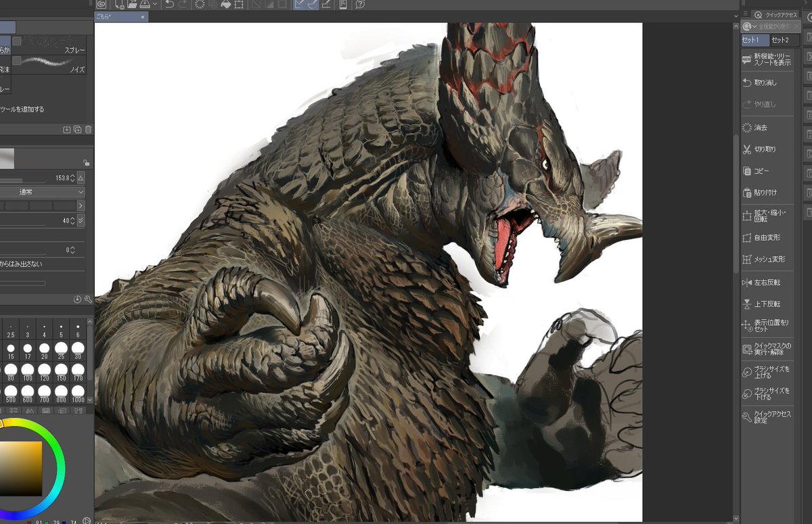Viewport: 812px width, 524px height.
Task: Open the Quick Access menu icon
Action: coord(745,14)
